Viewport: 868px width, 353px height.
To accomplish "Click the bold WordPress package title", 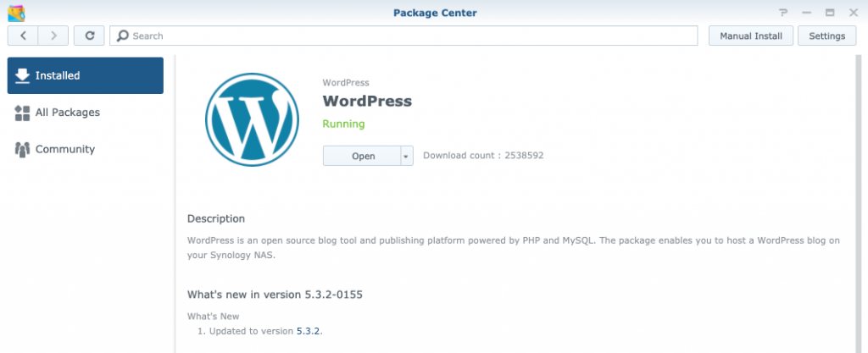I will pyautogui.click(x=367, y=102).
